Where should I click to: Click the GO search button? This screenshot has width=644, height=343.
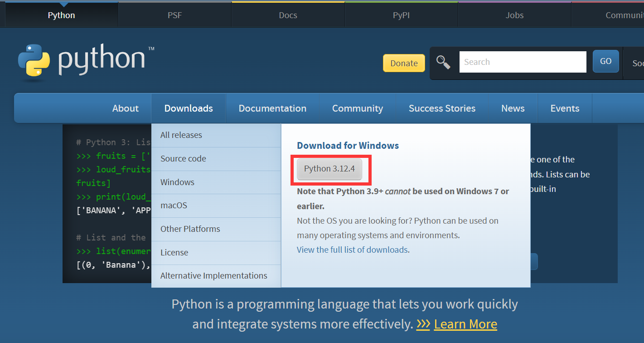(x=605, y=61)
